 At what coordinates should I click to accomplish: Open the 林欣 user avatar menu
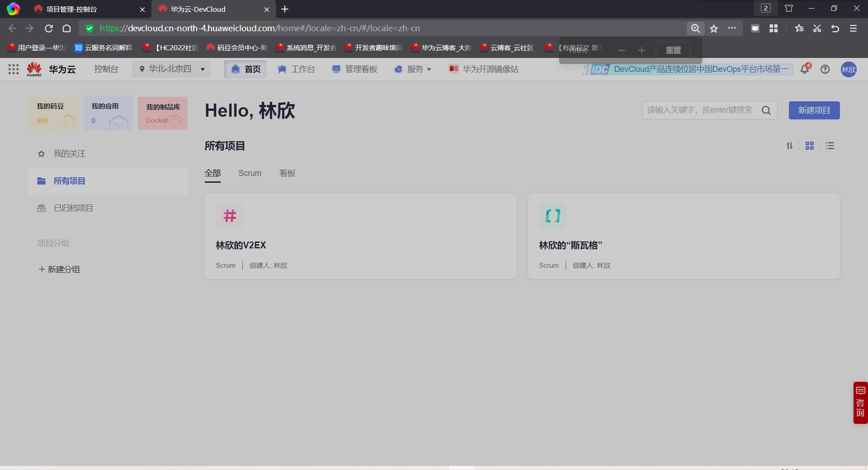point(849,69)
